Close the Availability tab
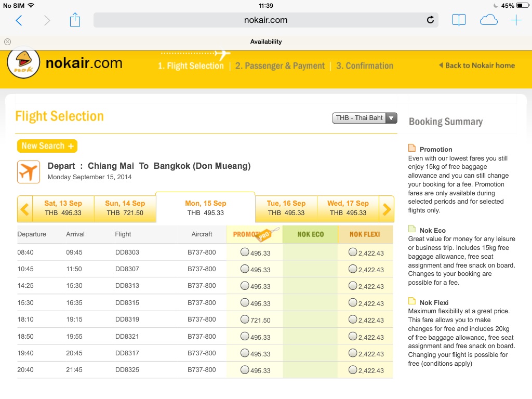532x399 pixels. pos(7,42)
